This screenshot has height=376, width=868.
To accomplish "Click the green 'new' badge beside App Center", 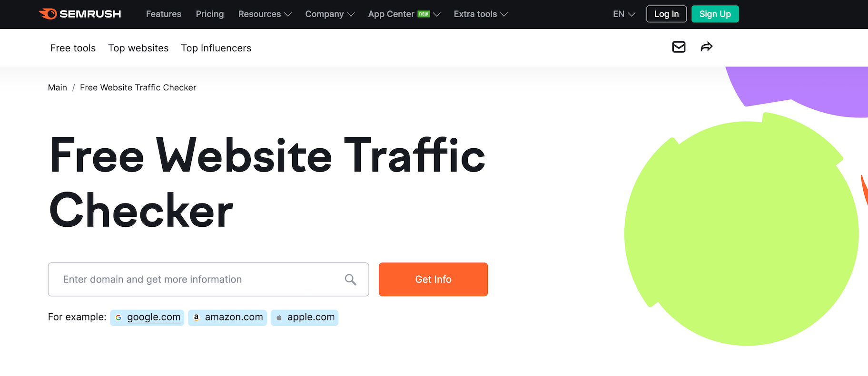I will 424,14.
